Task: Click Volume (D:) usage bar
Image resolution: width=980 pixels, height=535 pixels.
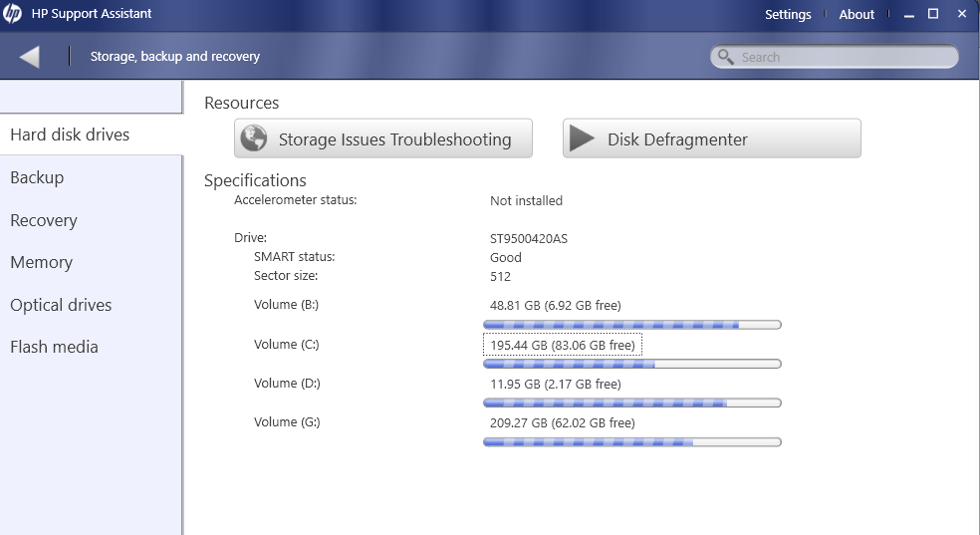Action: click(x=631, y=402)
